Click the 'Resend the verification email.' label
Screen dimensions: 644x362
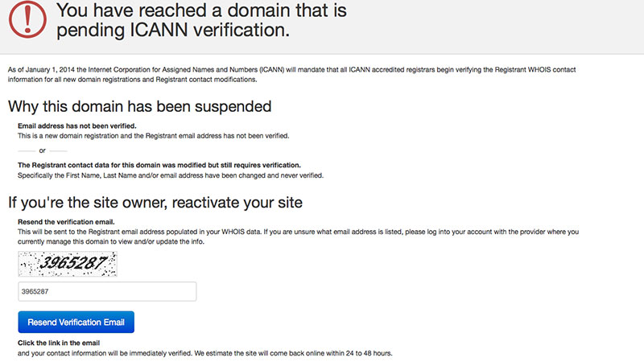66,222
